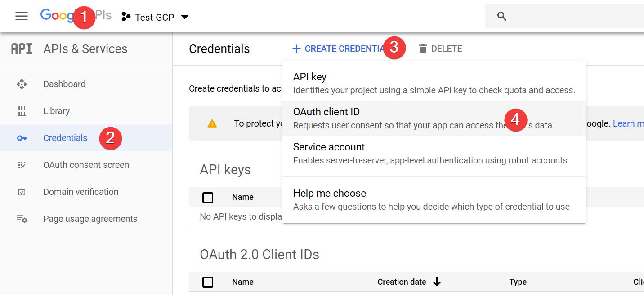The height and width of the screenshot is (295, 644).
Task: Click the Type column header
Action: tap(518, 282)
